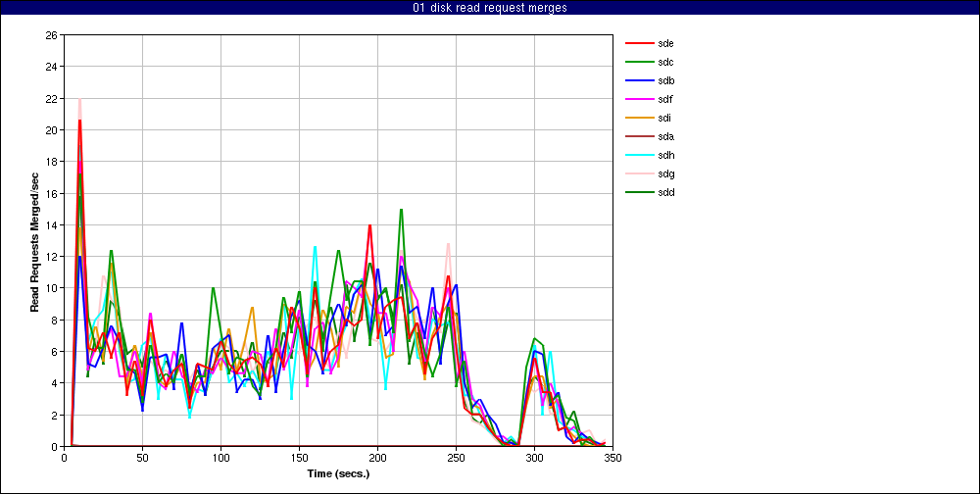Click the chart title '01 disk read request merges'
Screen dimensions: 980x494
coord(490,8)
